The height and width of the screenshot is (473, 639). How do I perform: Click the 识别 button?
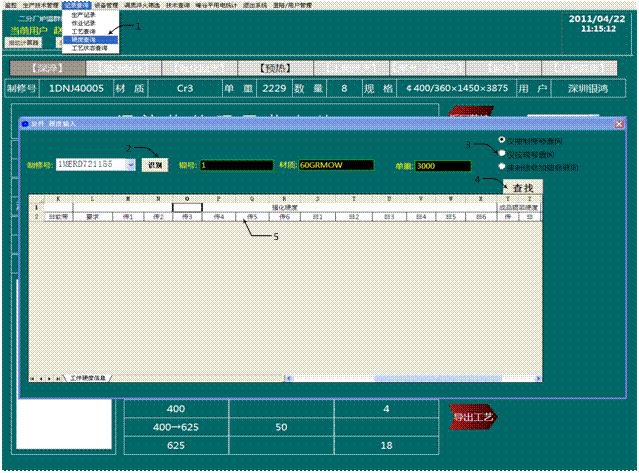[x=154, y=165]
